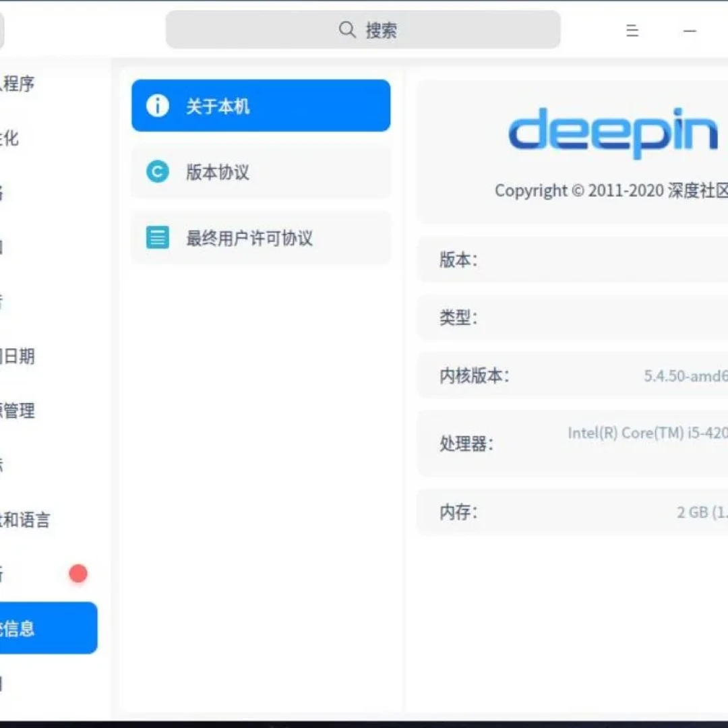The width and height of the screenshot is (728, 728).
Task: Select the 内存: label
Action: point(458,512)
